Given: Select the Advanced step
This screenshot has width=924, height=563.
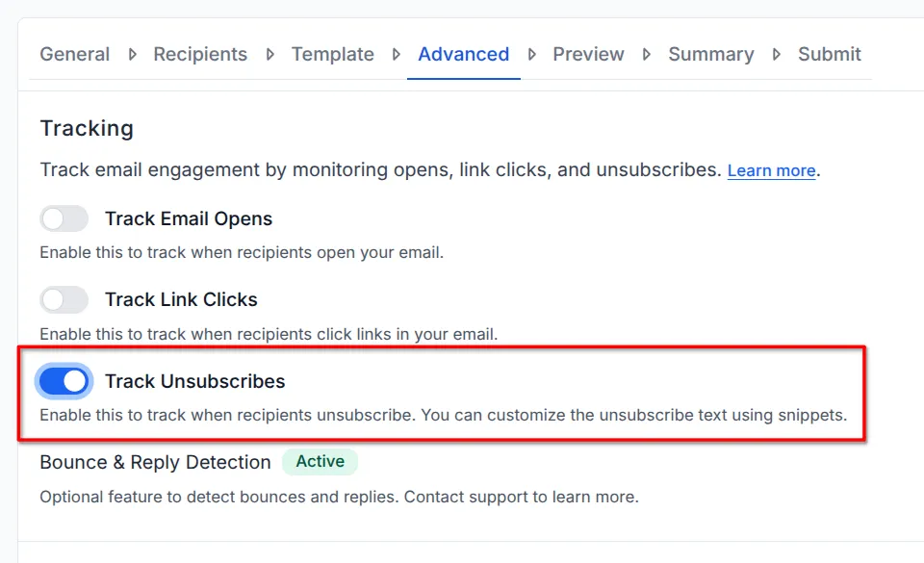Looking at the screenshot, I should pyautogui.click(x=463, y=55).
